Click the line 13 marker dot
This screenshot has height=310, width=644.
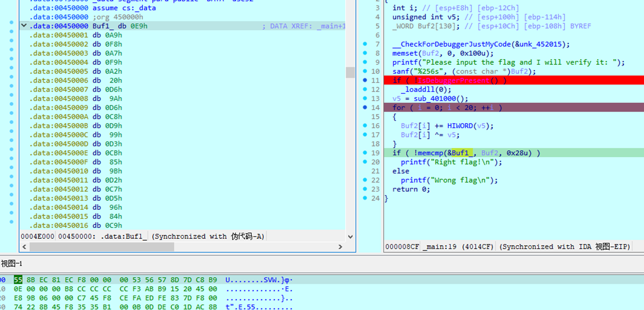[365, 99]
